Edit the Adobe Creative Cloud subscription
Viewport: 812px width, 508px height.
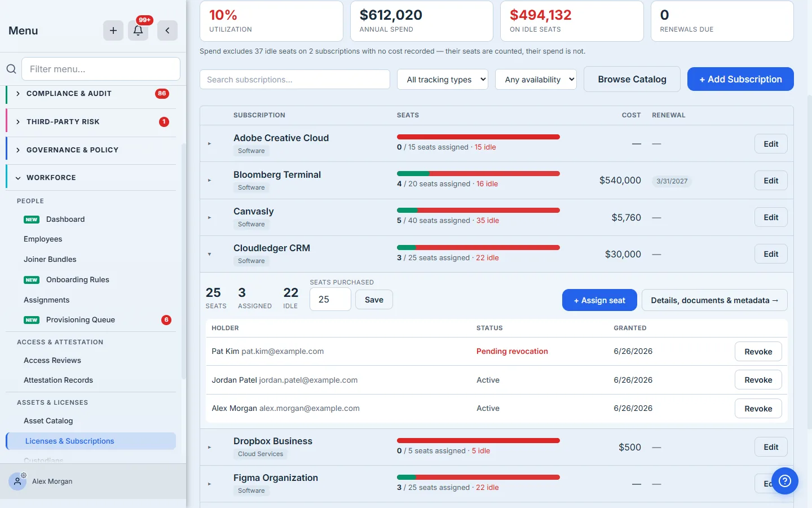coord(771,144)
